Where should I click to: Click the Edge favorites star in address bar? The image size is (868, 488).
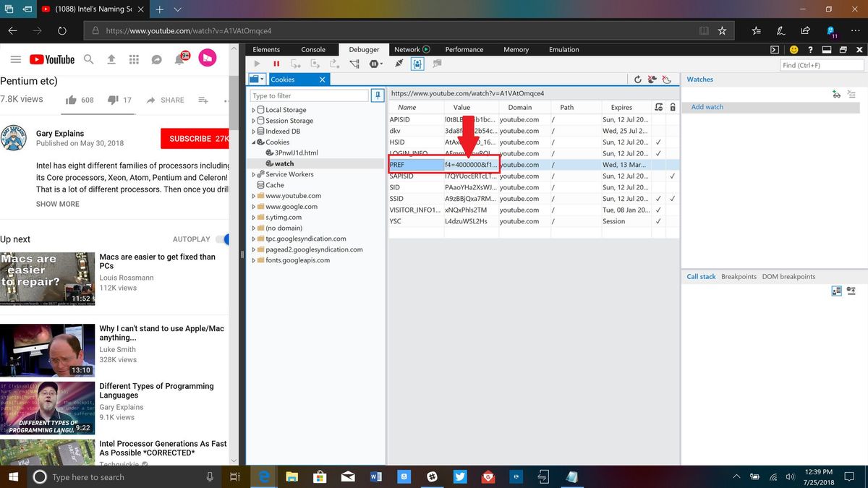coord(721,30)
